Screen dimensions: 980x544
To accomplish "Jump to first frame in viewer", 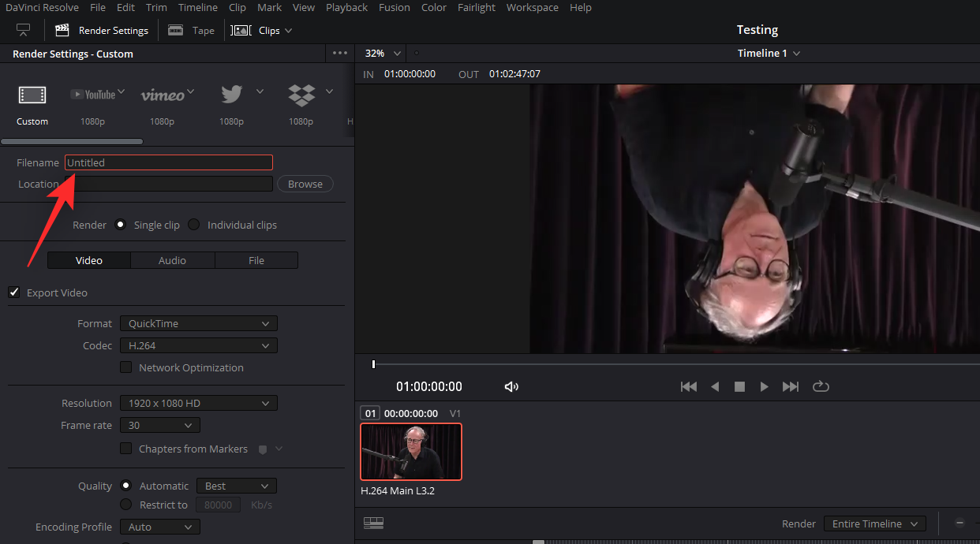I will click(x=689, y=386).
